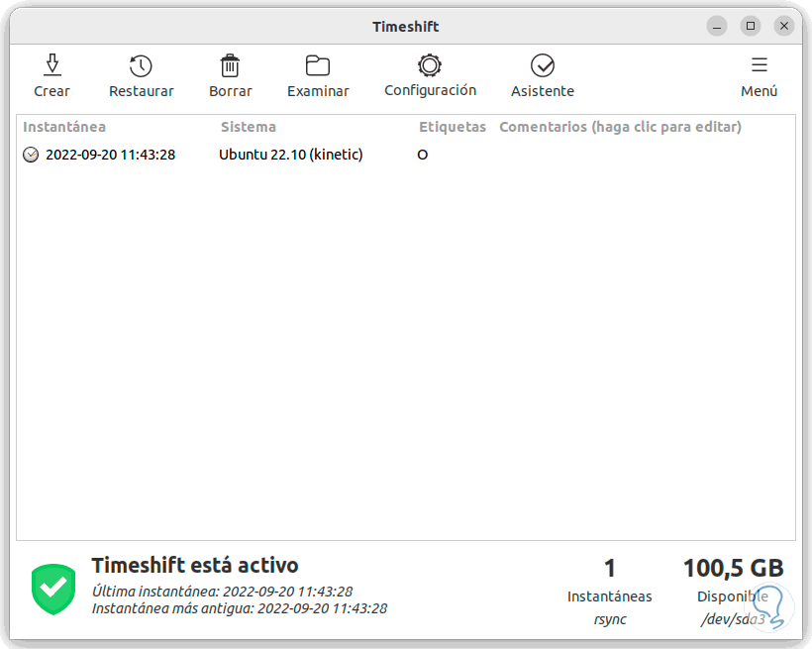Viewport: 812px width, 649px height.
Task: Click the Crear snapshot icon
Action: pyautogui.click(x=51, y=65)
